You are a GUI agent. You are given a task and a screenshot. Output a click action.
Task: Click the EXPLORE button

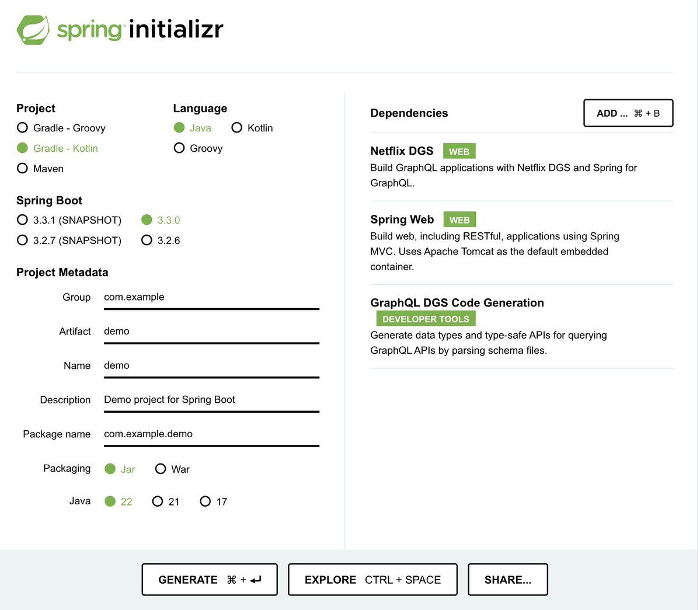tap(372, 580)
